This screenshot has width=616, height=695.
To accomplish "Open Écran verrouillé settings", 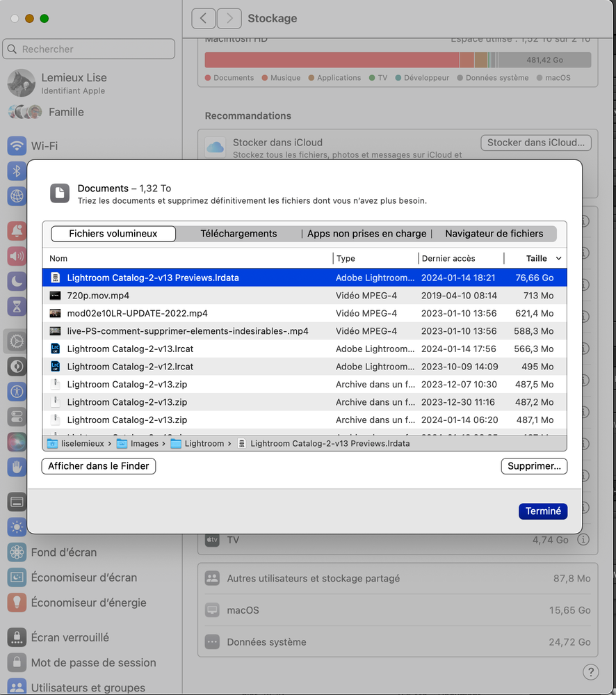I will pyautogui.click(x=58, y=637).
